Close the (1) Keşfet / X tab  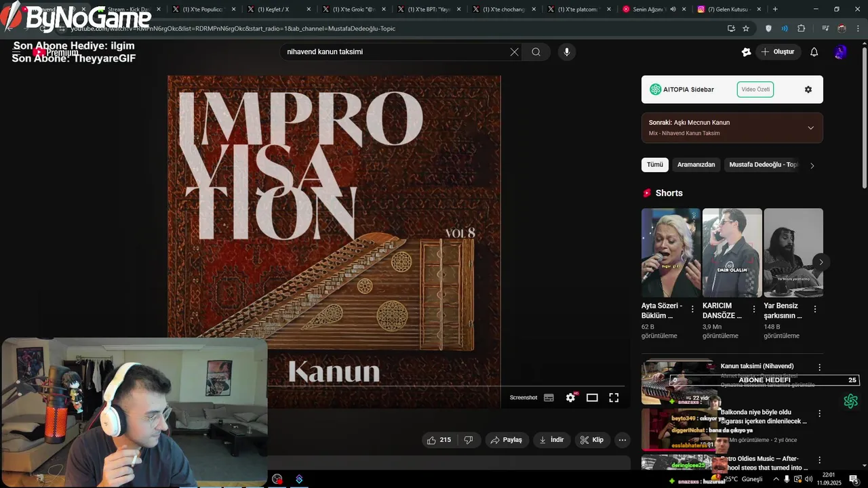309,9
